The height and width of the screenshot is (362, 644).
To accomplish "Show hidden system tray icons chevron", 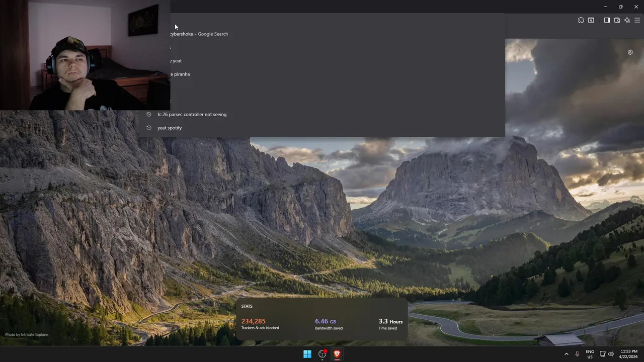I will tap(566, 354).
